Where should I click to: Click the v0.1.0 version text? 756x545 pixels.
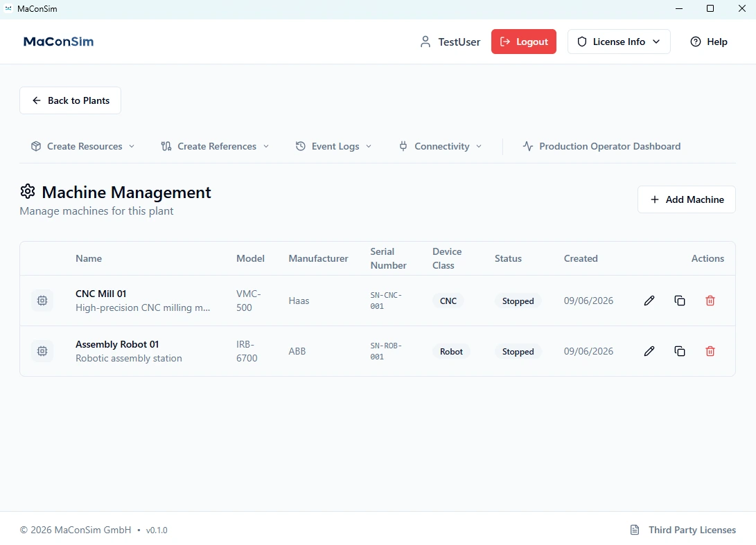click(157, 530)
